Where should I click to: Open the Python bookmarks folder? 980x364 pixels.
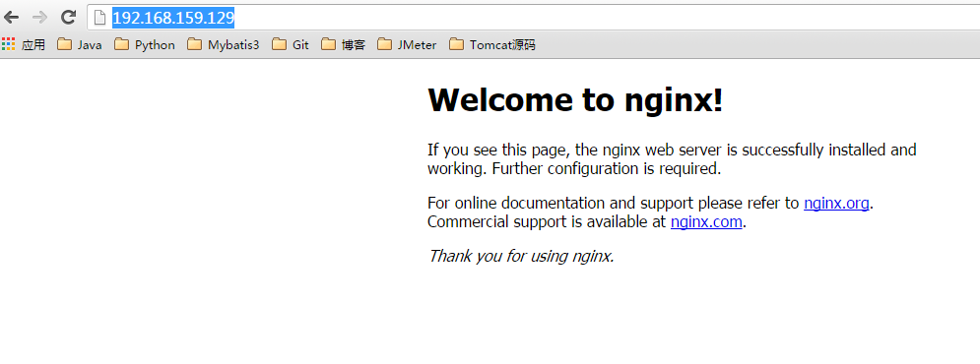tap(145, 45)
